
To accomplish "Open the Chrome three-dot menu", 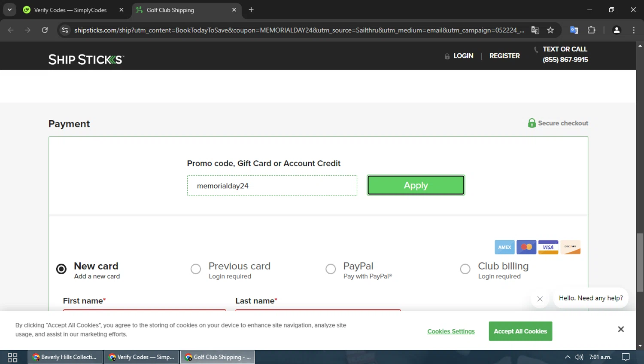I will [634, 30].
